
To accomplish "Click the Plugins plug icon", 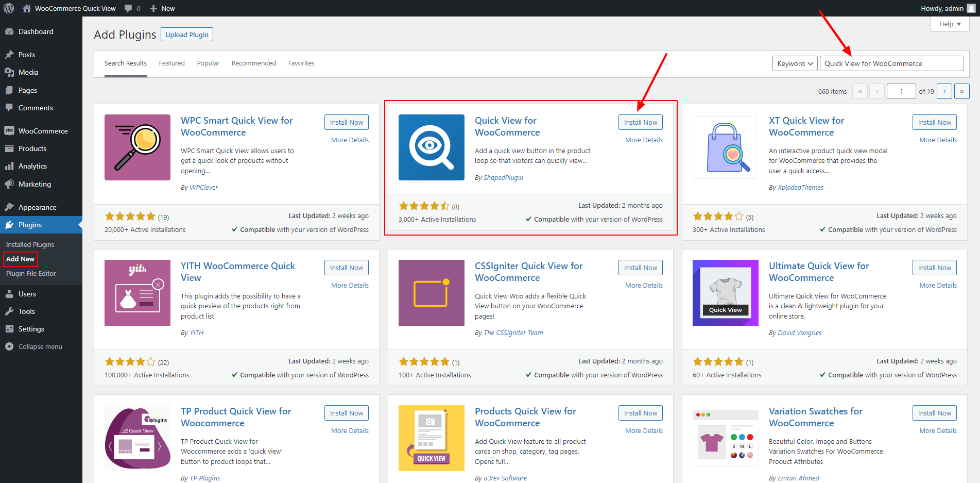I will tap(9, 225).
